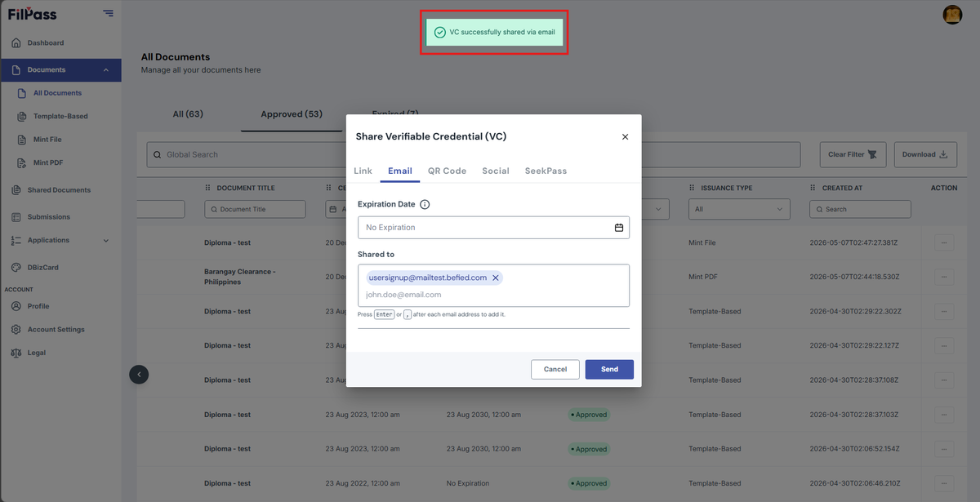Open All Documents in sidebar
Viewport: 980px width, 502px height.
(57, 93)
